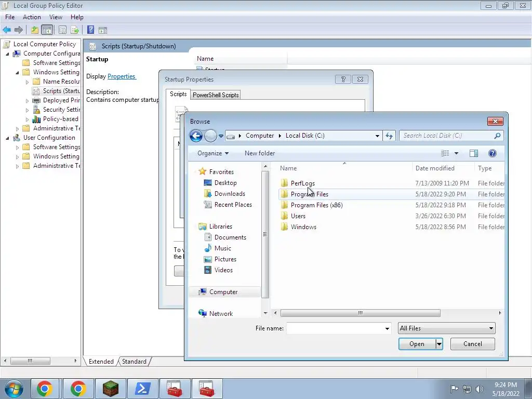
Task: Click the Up one level toolbar icon
Action: pyautogui.click(x=35, y=30)
